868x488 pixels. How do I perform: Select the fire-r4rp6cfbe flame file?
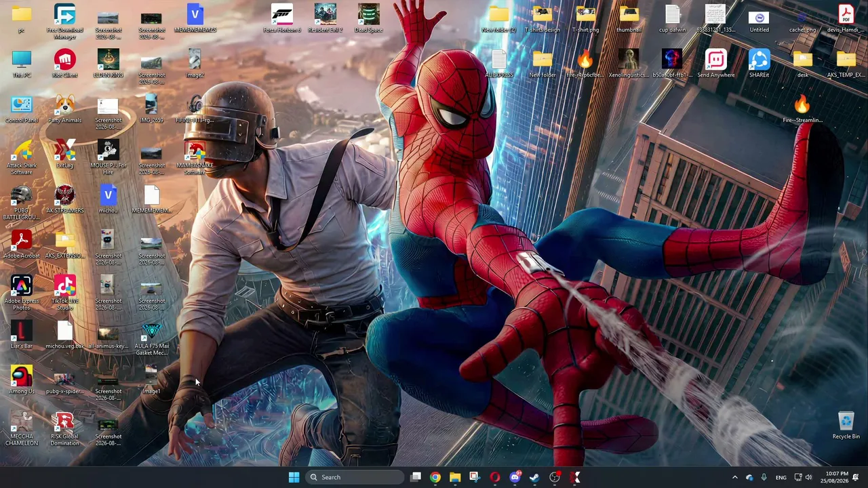586,64
